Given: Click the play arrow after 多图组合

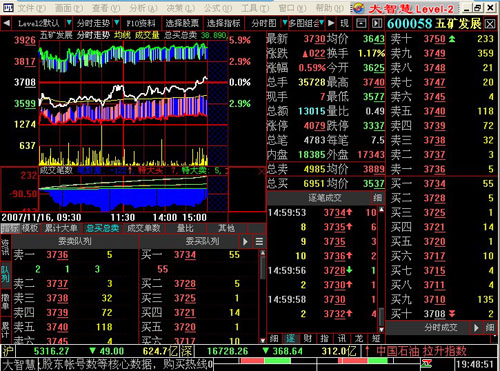Looking at the screenshot, I should click(x=331, y=23).
